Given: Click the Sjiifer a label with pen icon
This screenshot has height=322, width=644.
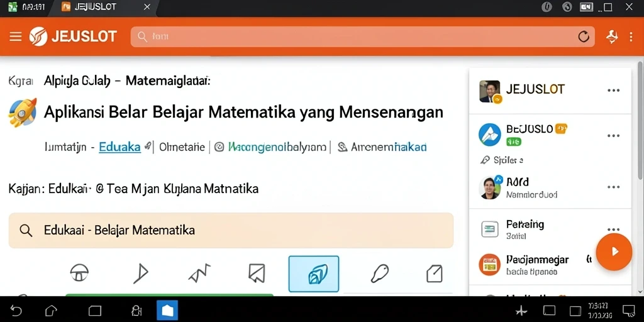Looking at the screenshot, I should [502, 160].
